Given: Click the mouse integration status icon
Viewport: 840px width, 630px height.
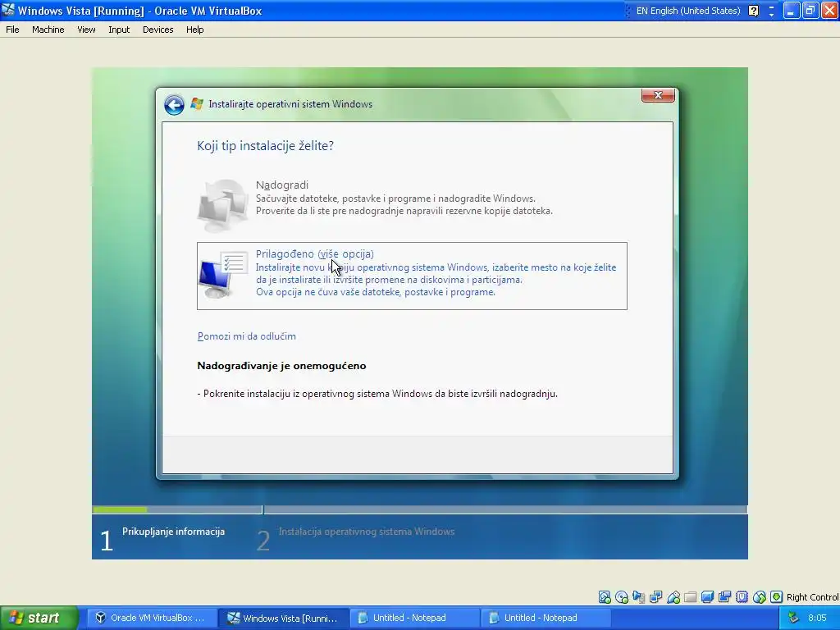Looking at the screenshot, I should click(x=759, y=597).
